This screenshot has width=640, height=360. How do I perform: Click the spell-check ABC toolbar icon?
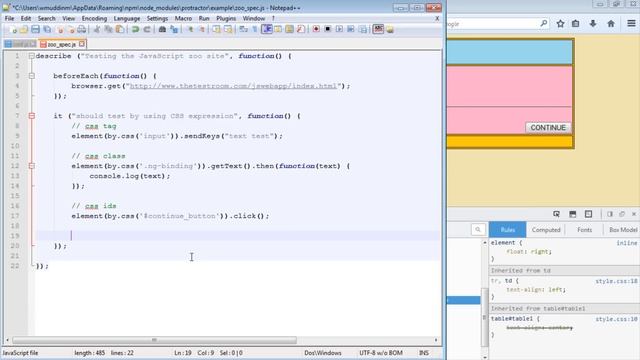(x=378, y=29)
